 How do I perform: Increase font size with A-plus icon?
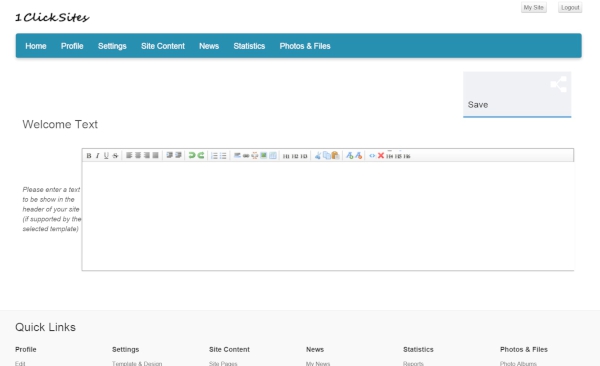tap(349, 155)
